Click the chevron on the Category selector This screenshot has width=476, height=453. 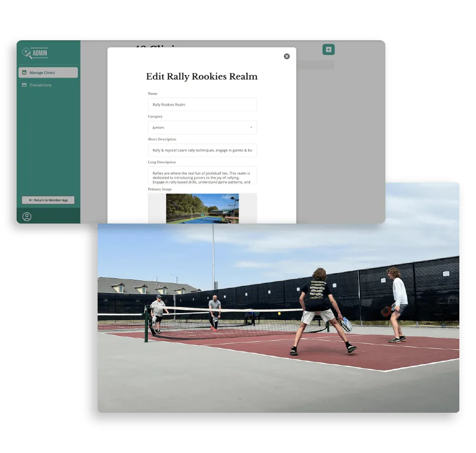click(251, 127)
